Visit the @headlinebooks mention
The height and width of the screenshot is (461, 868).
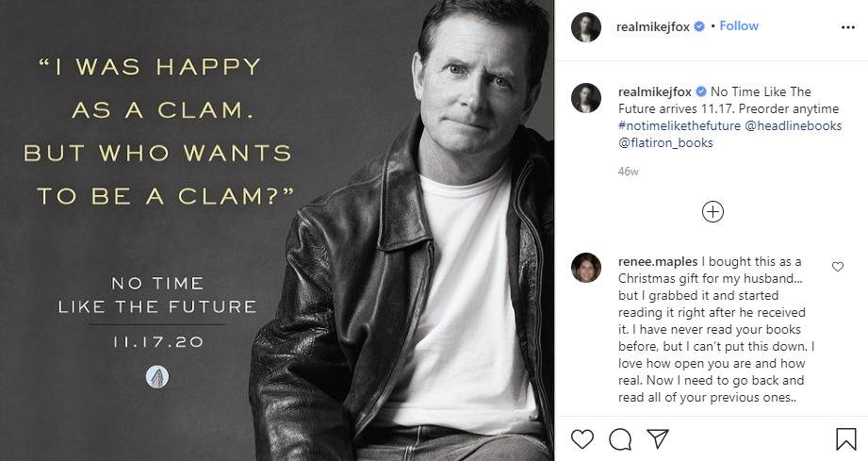pyautogui.click(x=793, y=125)
